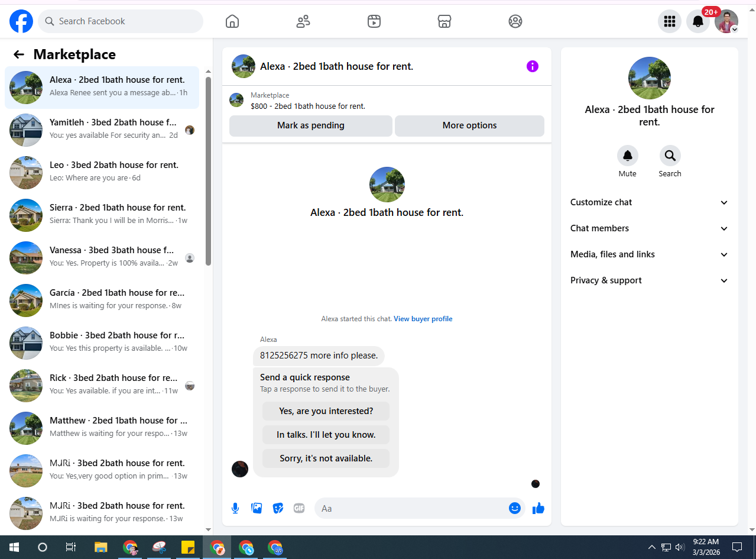Open the García 2bed 1bath conversation
756x559 pixels.
(102, 300)
